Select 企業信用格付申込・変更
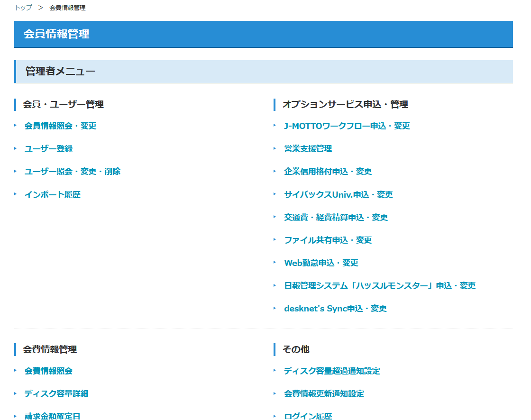Image resolution: width=531 pixels, height=420 pixels. pos(328,172)
